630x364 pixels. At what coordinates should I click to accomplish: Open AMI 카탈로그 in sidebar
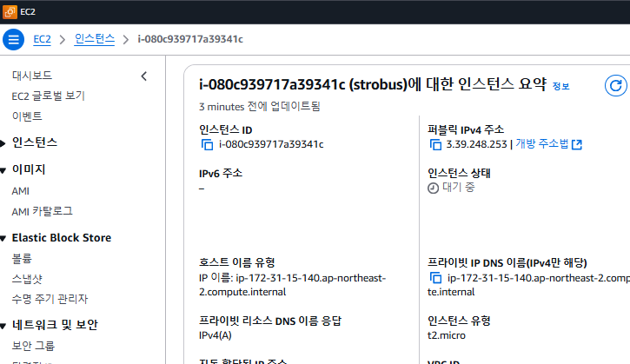point(43,211)
